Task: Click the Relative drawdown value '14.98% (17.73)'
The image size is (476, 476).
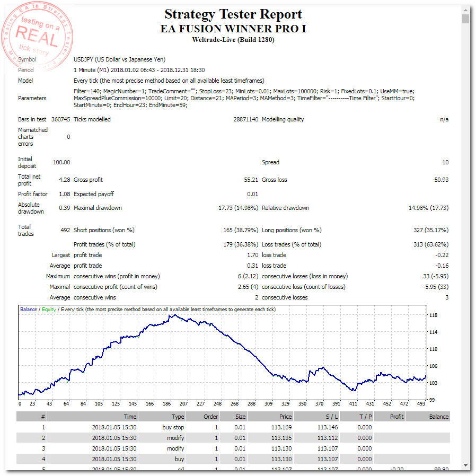Action: click(x=429, y=208)
